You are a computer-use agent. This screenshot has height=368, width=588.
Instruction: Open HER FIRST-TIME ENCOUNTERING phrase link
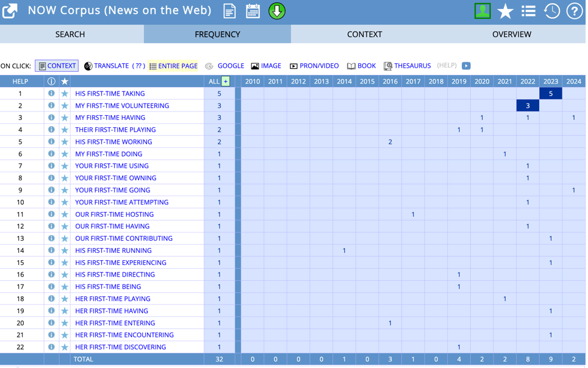(124, 335)
